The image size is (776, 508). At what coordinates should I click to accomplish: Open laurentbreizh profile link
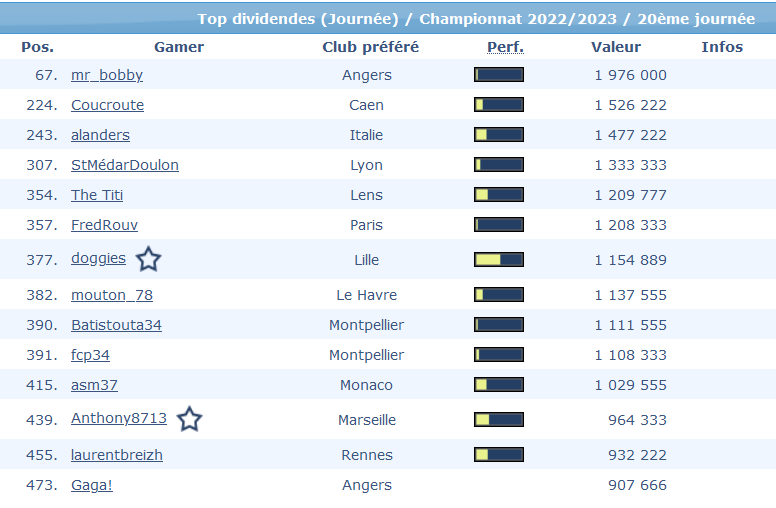[117, 455]
